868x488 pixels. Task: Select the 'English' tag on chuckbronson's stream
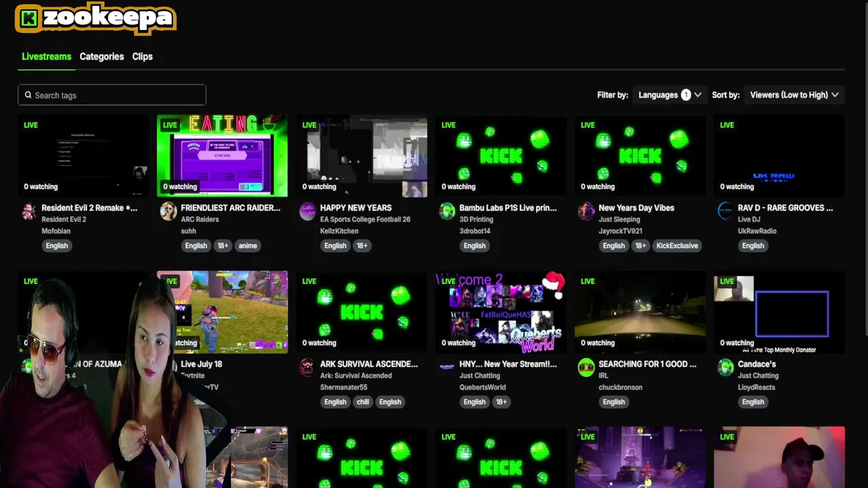[x=614, y=402]
